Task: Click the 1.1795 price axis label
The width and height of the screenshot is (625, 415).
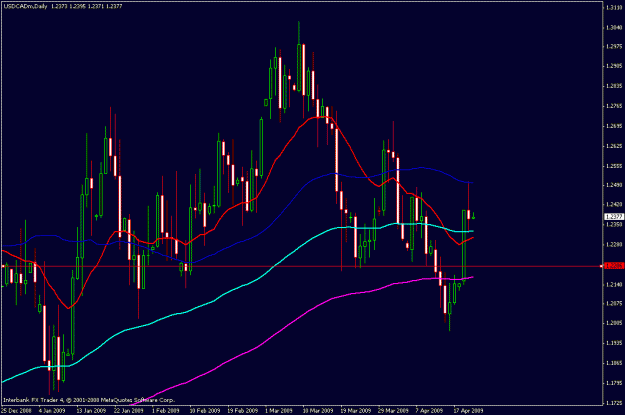Action: click(x=614, y=384)
